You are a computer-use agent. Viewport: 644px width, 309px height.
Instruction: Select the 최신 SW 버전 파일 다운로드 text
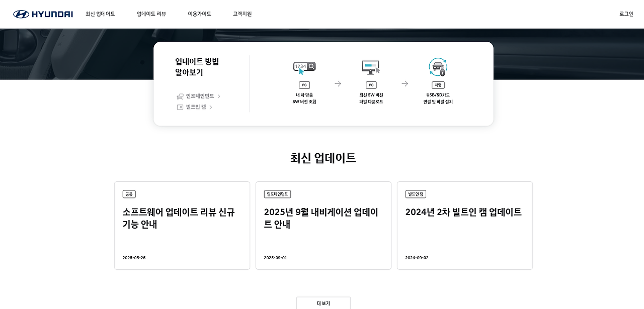[x=371, y=98]
